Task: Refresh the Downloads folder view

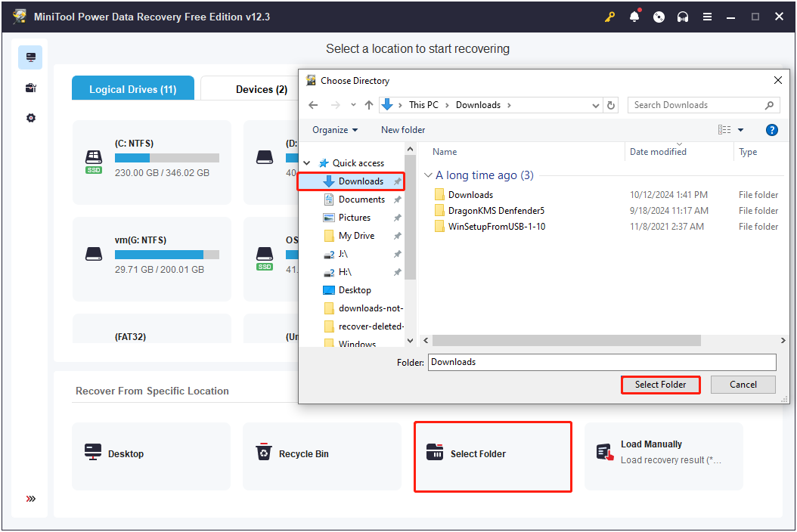Action: coord(611,105)
